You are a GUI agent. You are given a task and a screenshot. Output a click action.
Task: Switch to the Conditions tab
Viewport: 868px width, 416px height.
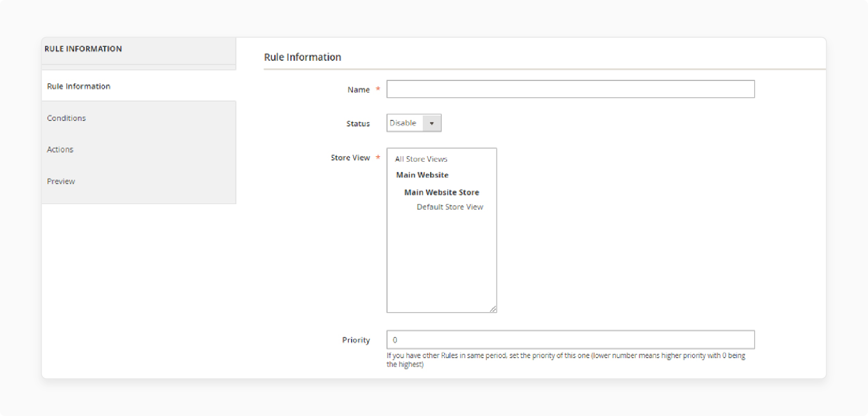(139, 118)
